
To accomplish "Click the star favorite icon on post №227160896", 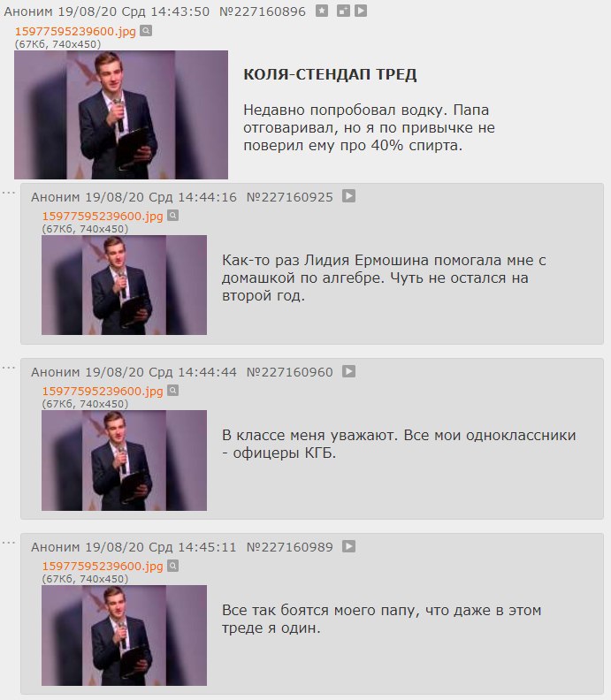I will [x=322, y=11].
